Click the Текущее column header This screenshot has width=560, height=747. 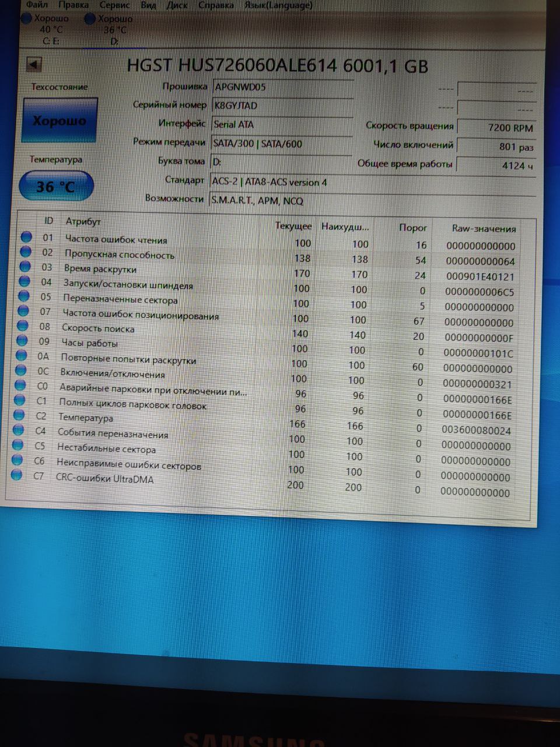point(293,226)
